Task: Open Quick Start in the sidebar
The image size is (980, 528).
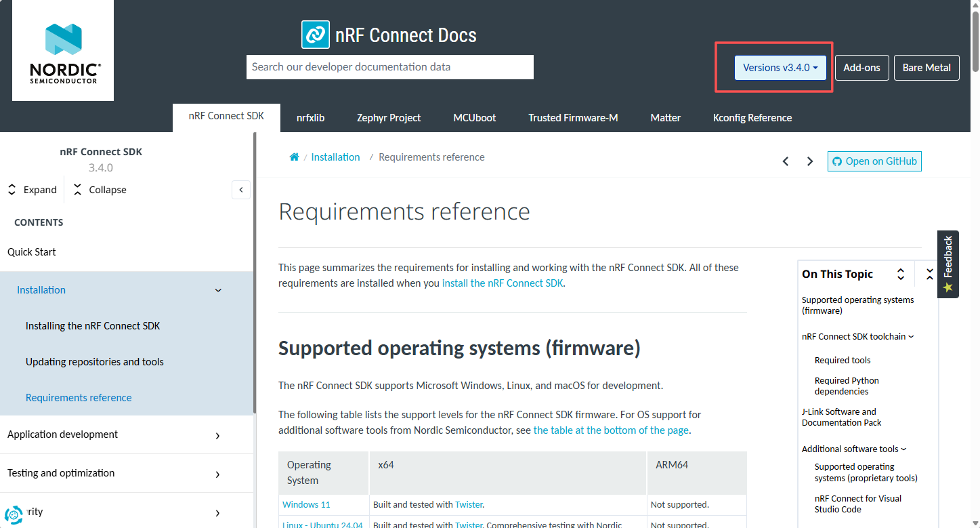Action: (x=32, y=252)
